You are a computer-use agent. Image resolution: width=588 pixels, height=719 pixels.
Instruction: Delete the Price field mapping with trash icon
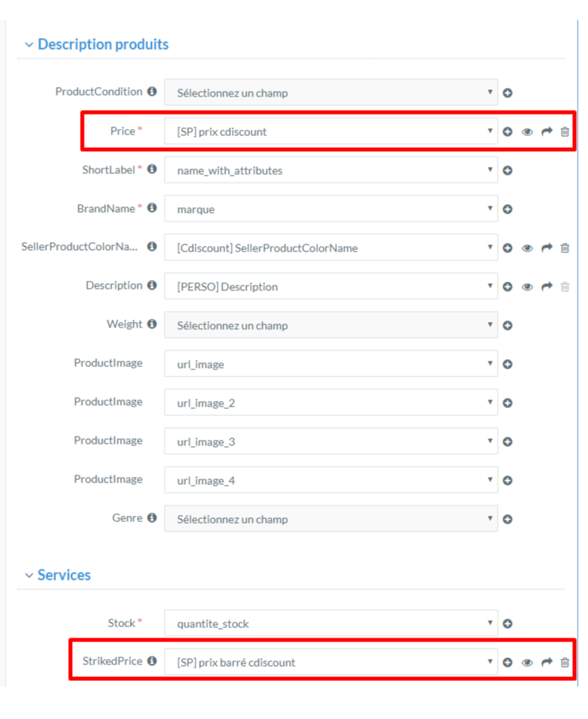point(564,131)
